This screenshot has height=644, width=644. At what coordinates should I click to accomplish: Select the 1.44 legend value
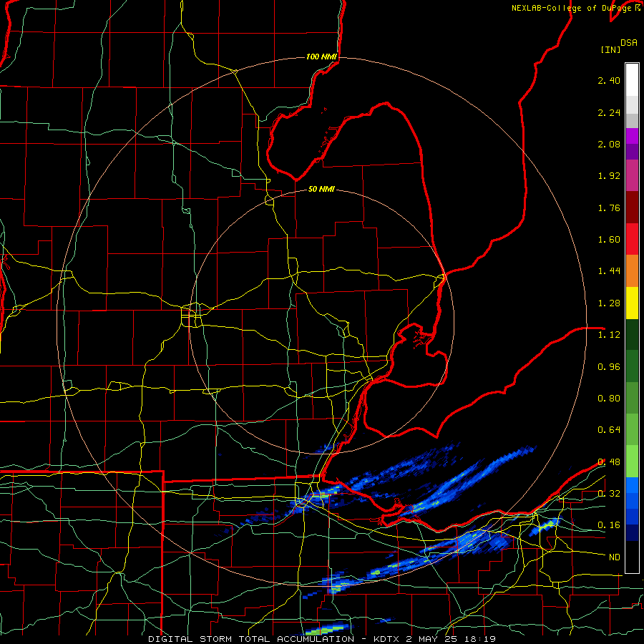click(609, 271)
